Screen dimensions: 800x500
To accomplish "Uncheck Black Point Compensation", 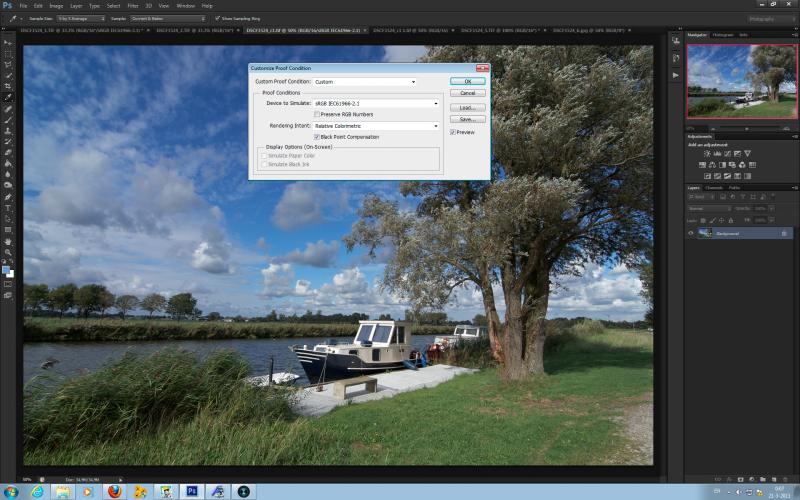I will 317,137.
